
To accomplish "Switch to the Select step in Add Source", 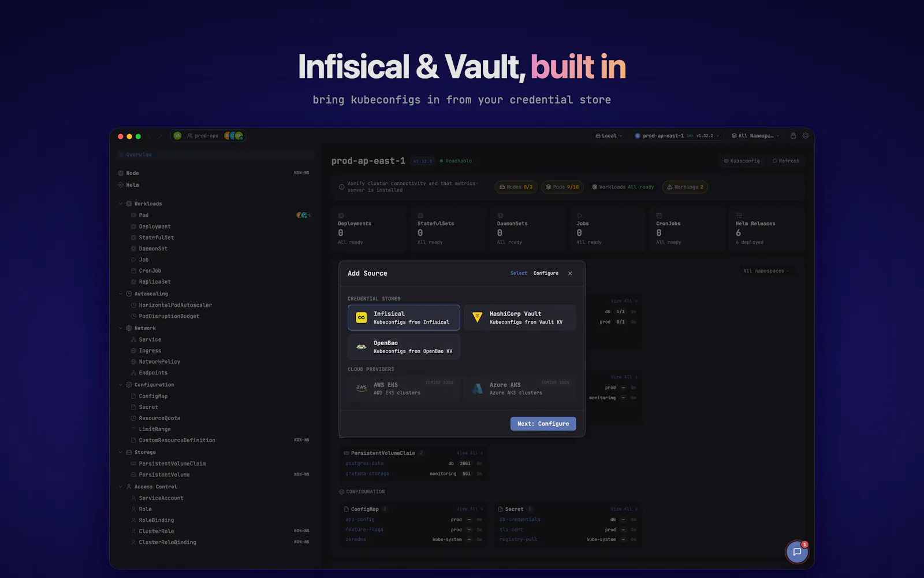I will click(x=519, y=273).
